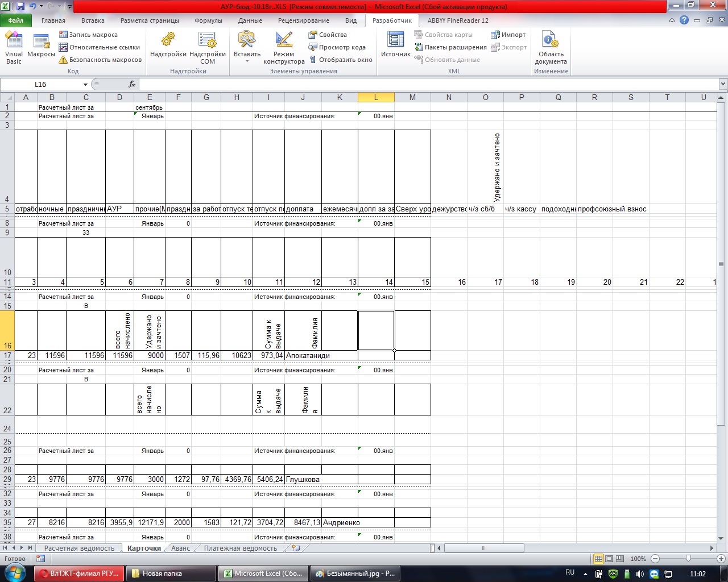
Task: Open the Formulas (Формулы) ribbon tab
Action: point(208,20)
